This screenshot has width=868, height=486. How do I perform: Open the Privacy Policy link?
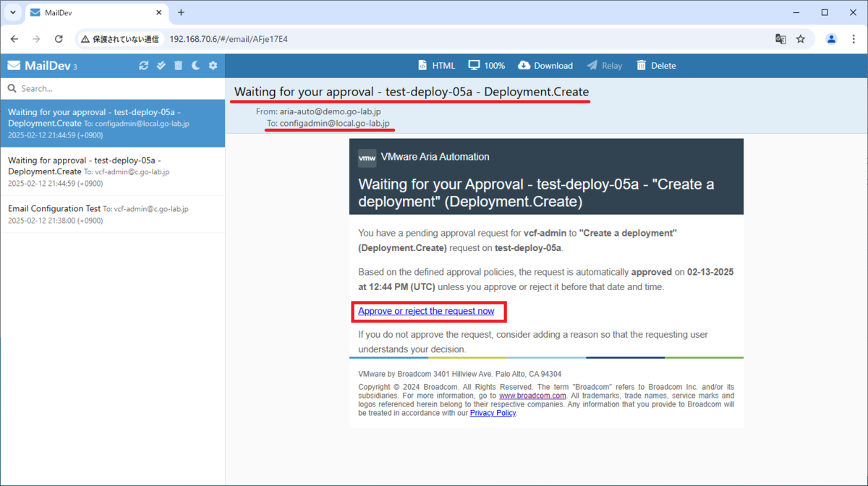tap(493, 413)
